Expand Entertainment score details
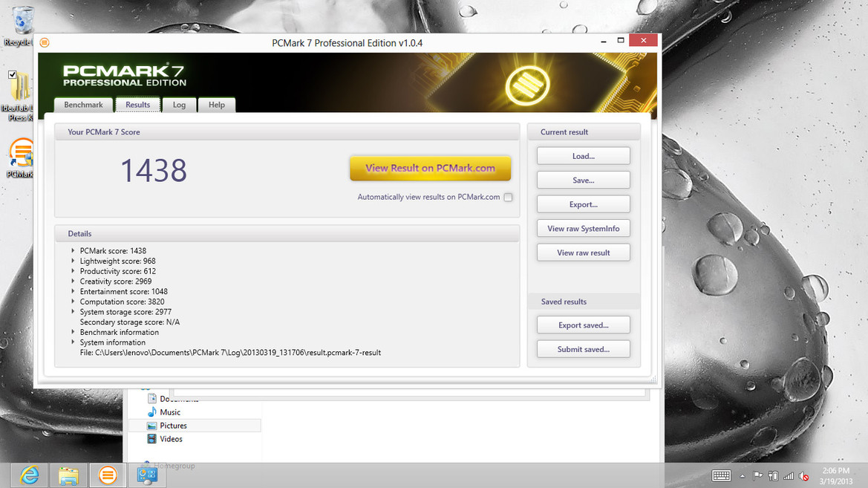The width and height of the screenshot is (868, 488). [73, 291]
